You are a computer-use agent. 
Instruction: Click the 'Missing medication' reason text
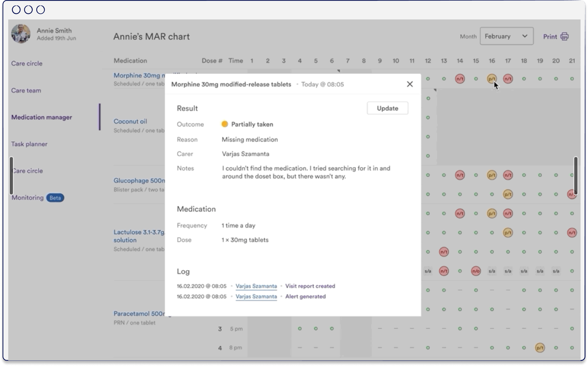[x=250, y=139]
